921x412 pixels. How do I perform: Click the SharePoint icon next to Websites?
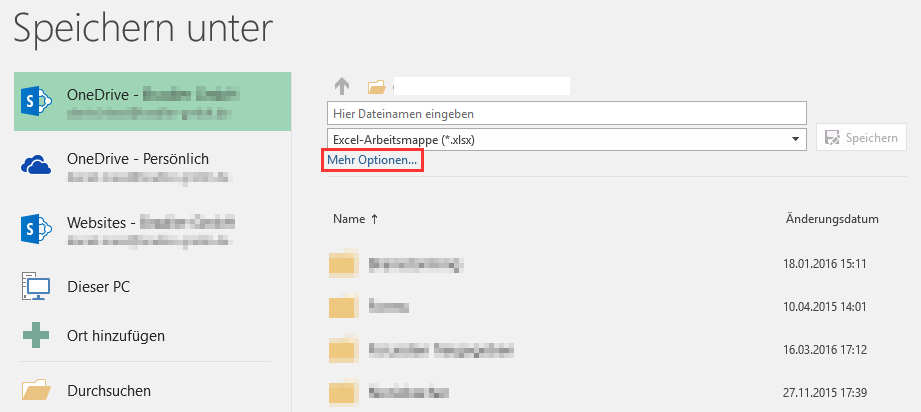coord(36,230)
